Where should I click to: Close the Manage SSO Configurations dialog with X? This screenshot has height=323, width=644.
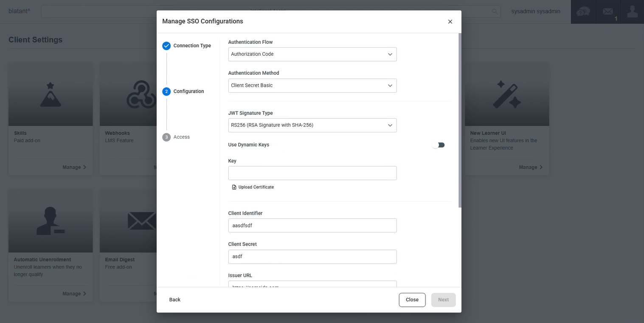(x=450, y=22)
